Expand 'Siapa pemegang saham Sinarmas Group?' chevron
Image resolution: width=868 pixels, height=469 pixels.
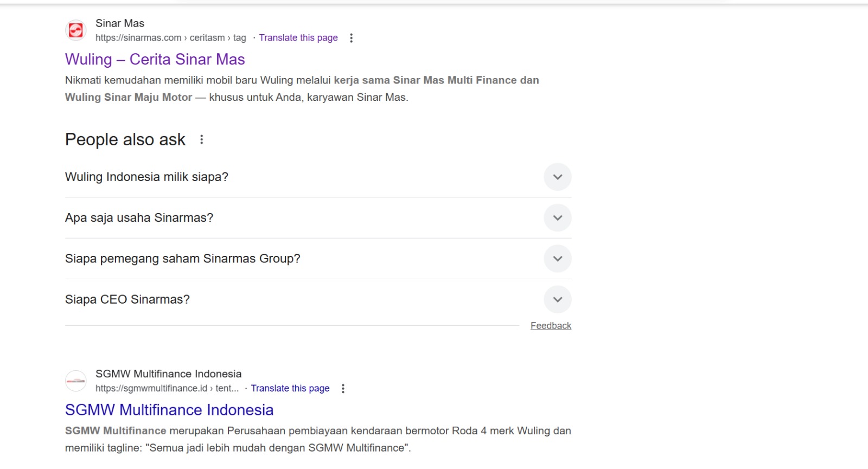click(x=558, y=259)
